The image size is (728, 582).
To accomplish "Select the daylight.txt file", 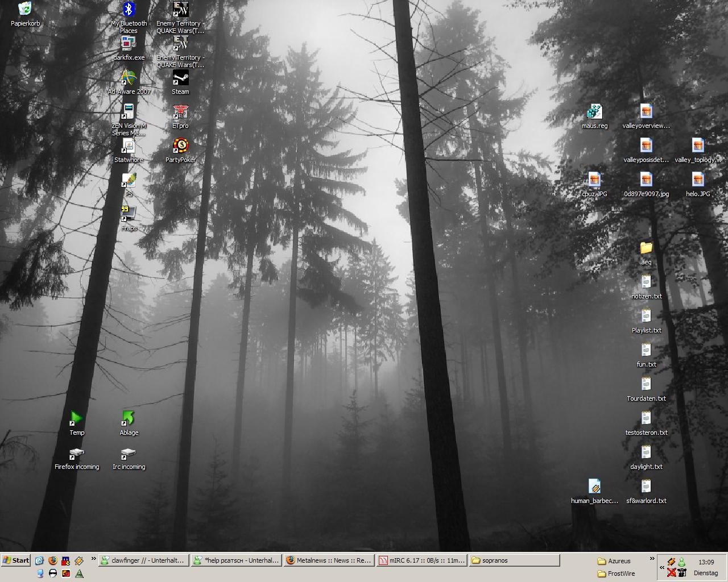I will (x=646, y=457).
